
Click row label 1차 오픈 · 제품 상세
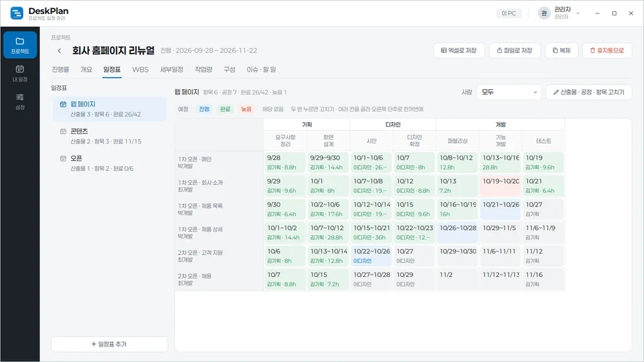pyautogui.click(x=219, y=233)
